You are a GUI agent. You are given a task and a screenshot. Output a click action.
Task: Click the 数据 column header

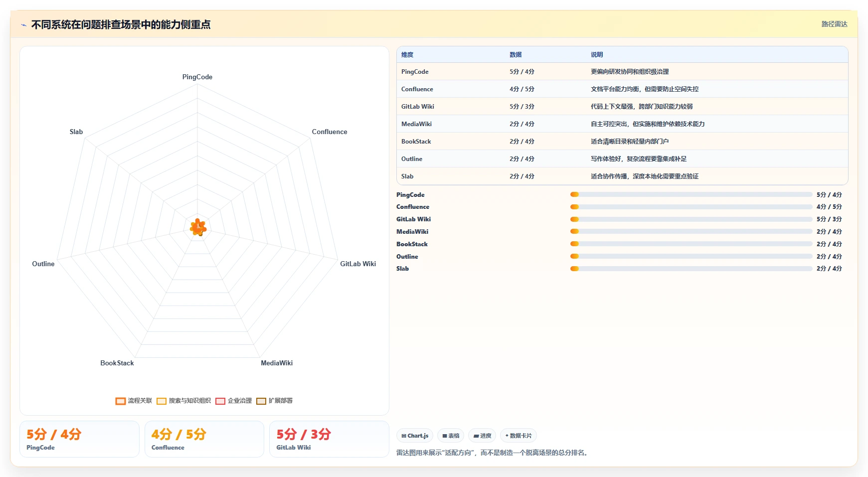pyautogui.click(x=516, y=55)
